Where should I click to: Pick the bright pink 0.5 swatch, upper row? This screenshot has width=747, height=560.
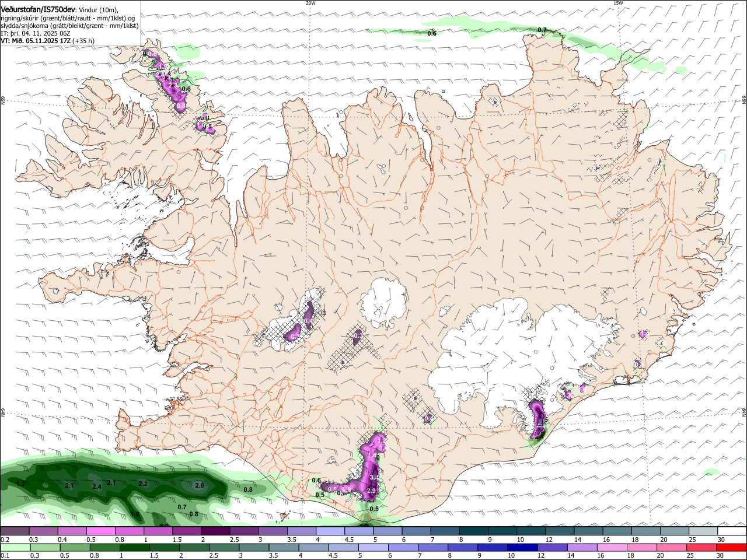100,531
